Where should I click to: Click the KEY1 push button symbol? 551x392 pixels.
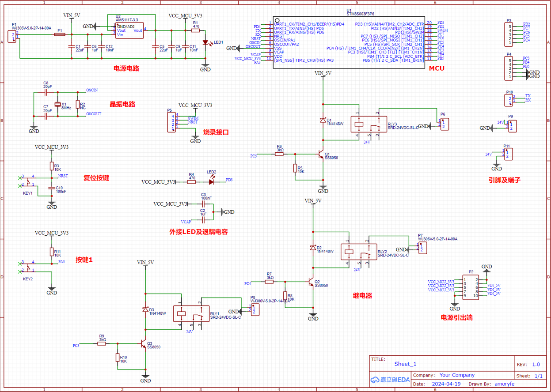(x=28, y=181)
